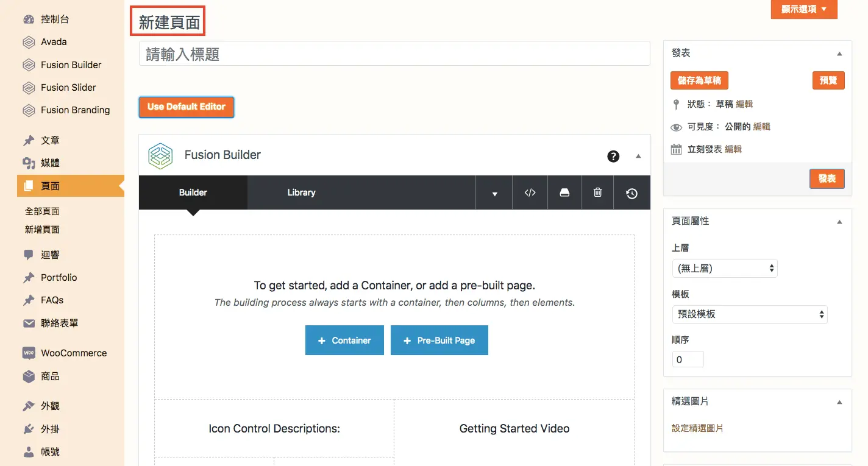The width and height of the screenshot is (868, 466).
Task: Add a Container to the page
Action: [344, 341]
